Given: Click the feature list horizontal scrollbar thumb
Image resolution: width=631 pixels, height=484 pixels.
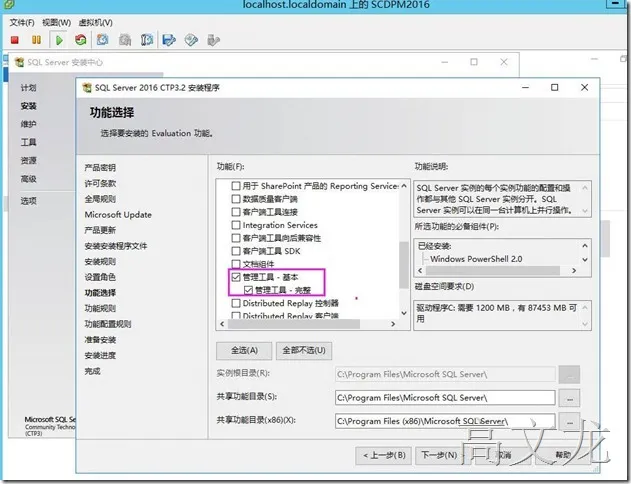Looking at the screenshot, I should point(294,324).
